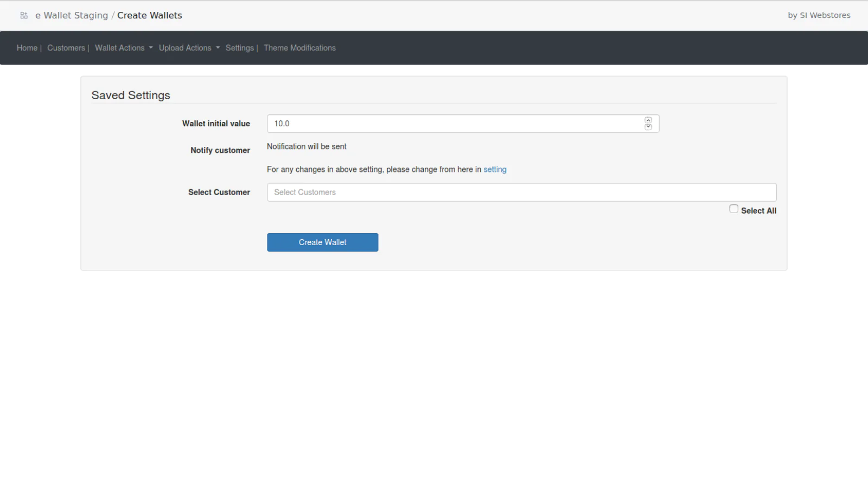Decrease the wallet initial value with down arrow
This screenshot has height=488, width=868.
point(648,127)
